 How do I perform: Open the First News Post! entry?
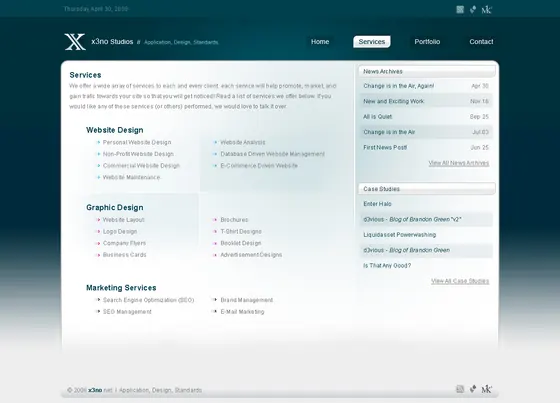pyautogui.click(x=385, y=148)
